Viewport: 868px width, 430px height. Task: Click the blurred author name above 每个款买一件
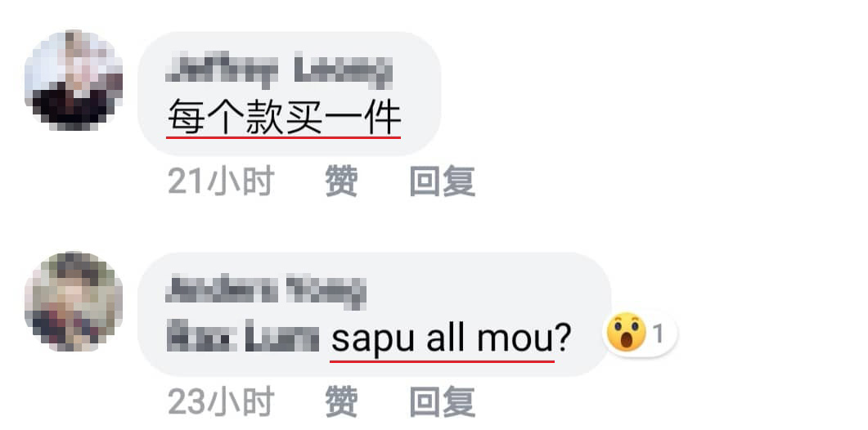tap(278, 73)
